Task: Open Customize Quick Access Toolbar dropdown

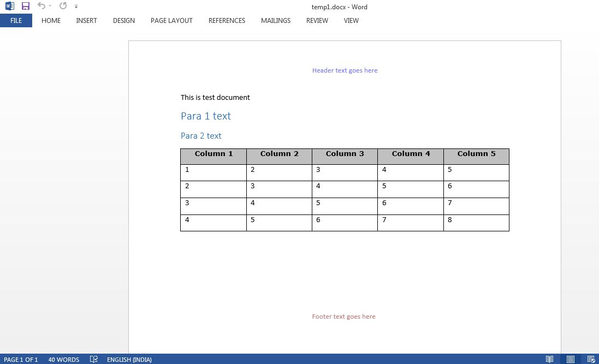Action: (76, 7)
